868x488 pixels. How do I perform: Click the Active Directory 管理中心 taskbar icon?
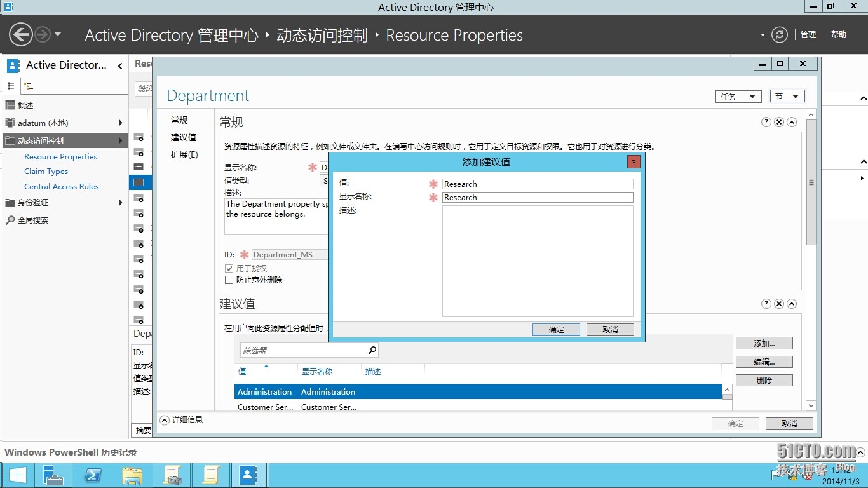(248, 475)
